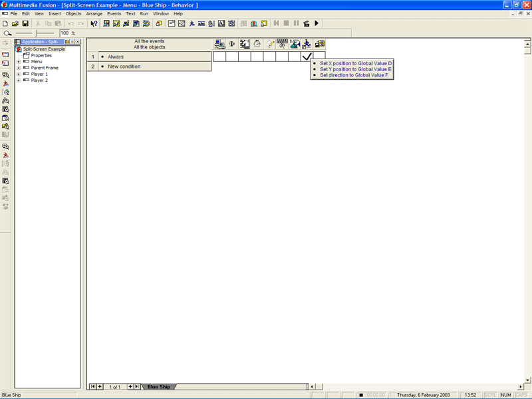The height and width of the screenshot is (399, 532).
Task: Click the empty Timer cell in Always row
Action: (257, 57)
